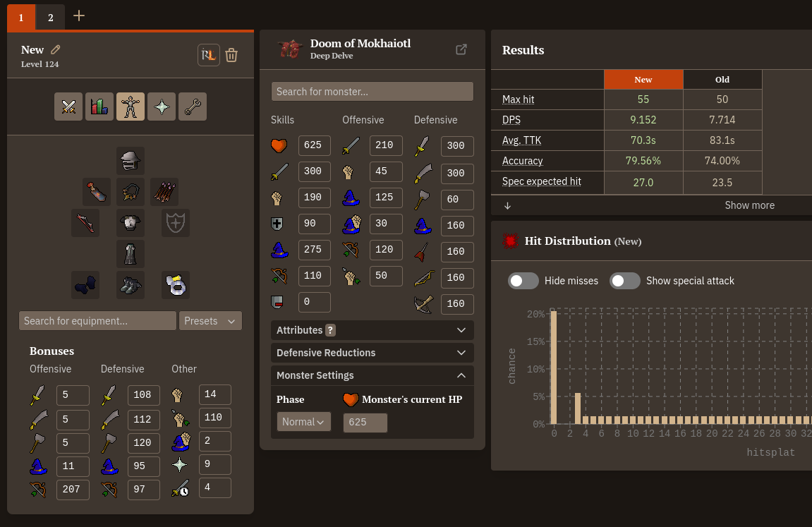Select the New results column header

tap(643, 79)
